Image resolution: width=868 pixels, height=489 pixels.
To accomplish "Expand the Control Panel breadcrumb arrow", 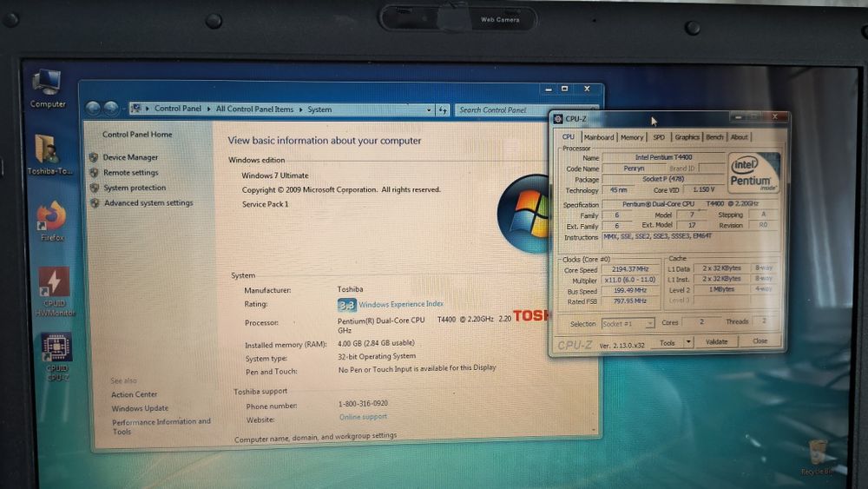I will (x=208, y=109).
